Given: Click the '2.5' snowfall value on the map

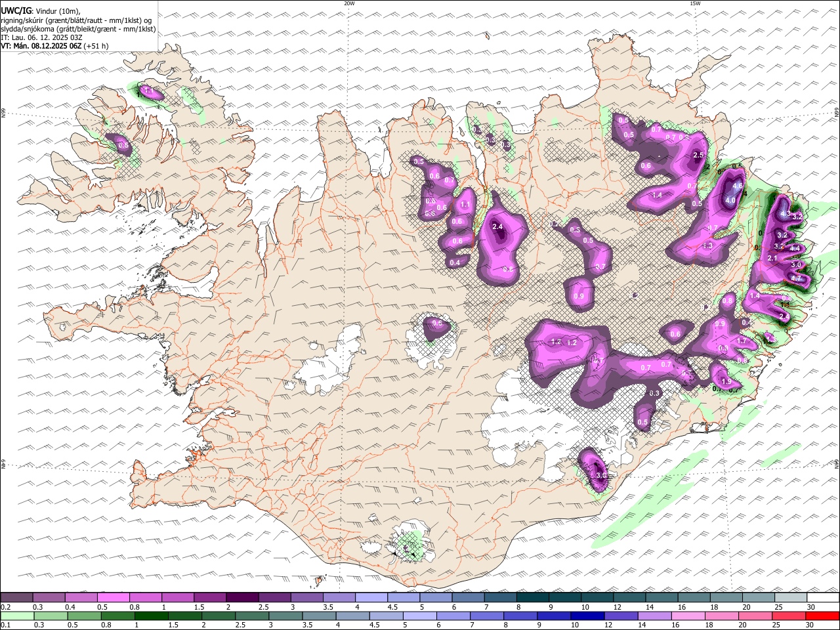Looking at the screenshot, I should point(698,156).
